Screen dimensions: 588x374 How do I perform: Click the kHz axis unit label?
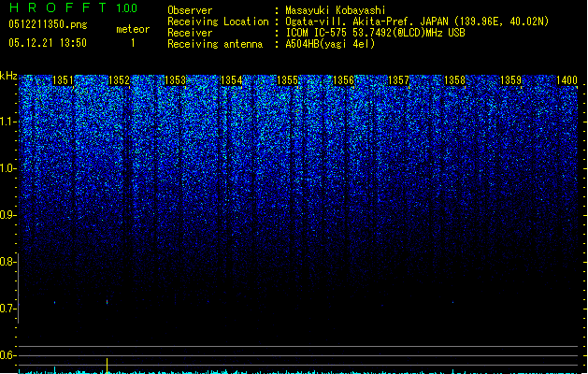click(8, 76)
